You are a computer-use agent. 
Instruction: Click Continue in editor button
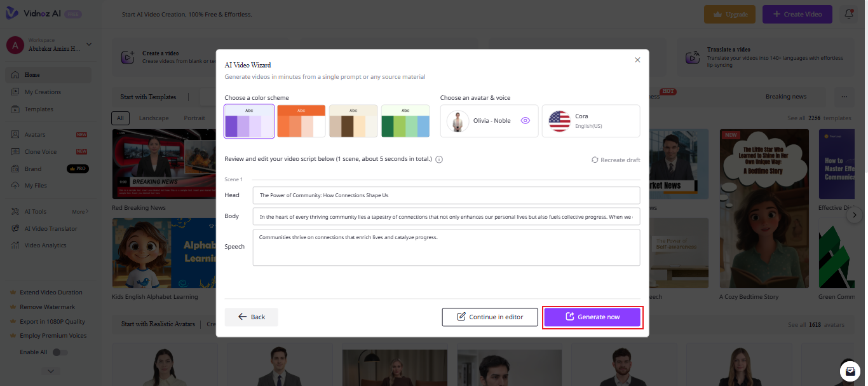[490, 317]
